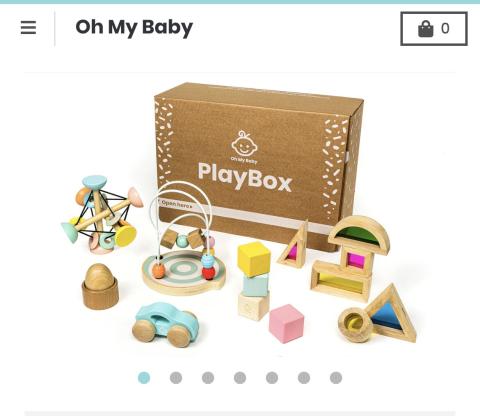Click the cart item count 0

(x=445, y=29)
